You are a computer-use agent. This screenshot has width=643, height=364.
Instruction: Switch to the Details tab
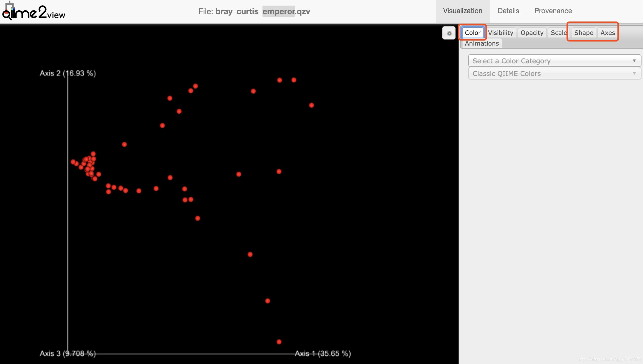click(x=508, y=11)
